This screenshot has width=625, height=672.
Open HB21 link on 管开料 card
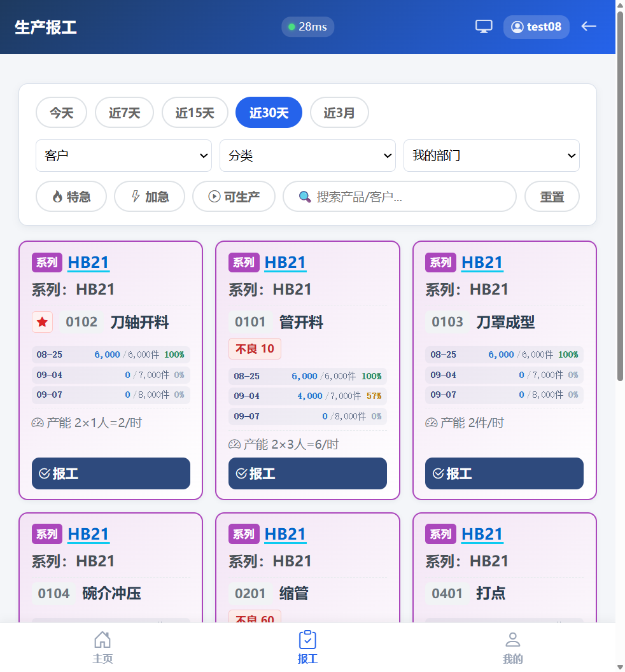[285, 262]
